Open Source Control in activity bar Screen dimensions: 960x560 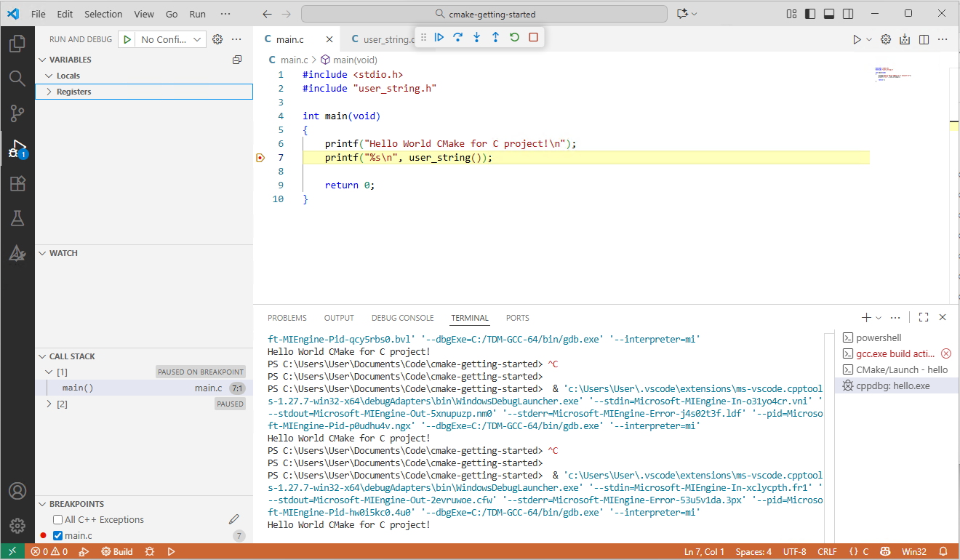coord(17,113)
